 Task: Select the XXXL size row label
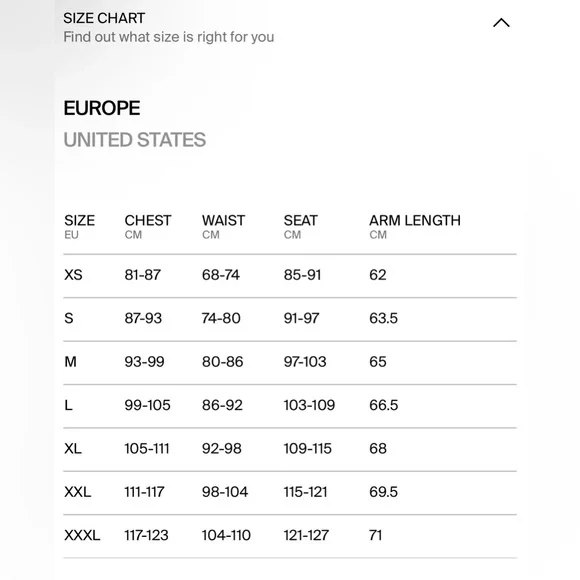[82, 535]
